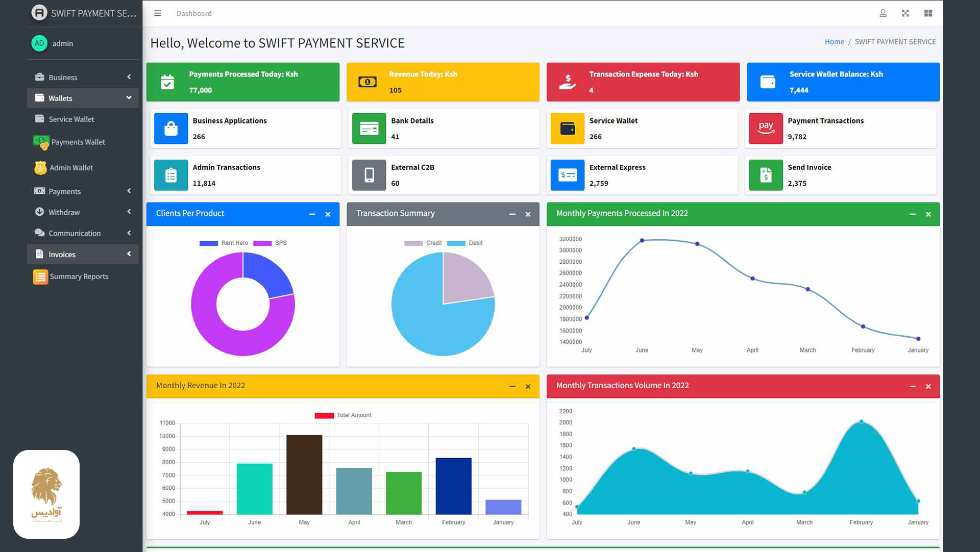Select the Wallets sidebar menu item
The image size is (980, 552).
[83, 98]
